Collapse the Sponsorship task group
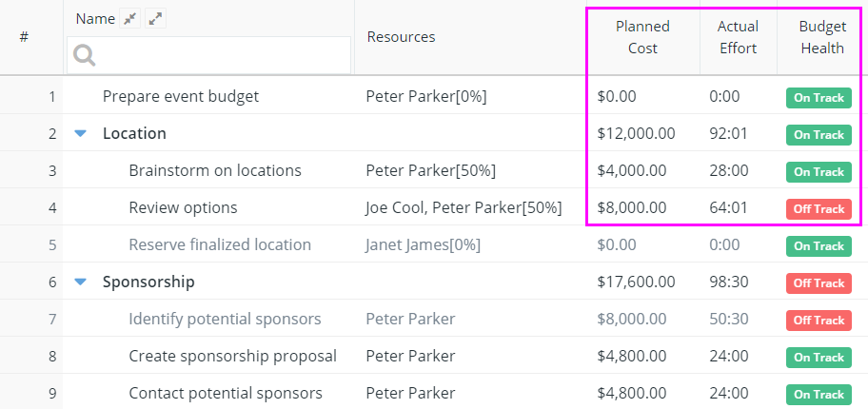The height and width of the screenshot is (409, 868). pyautogui.click(x=81, y=282)
